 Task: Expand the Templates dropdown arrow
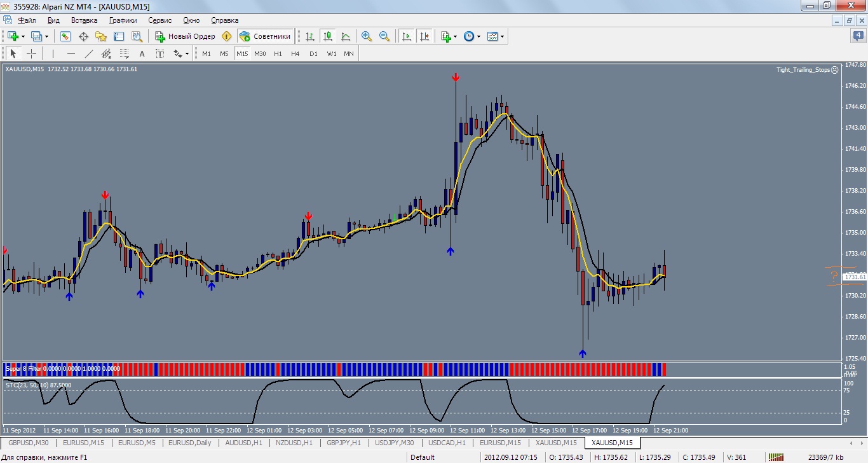(502, 36)
